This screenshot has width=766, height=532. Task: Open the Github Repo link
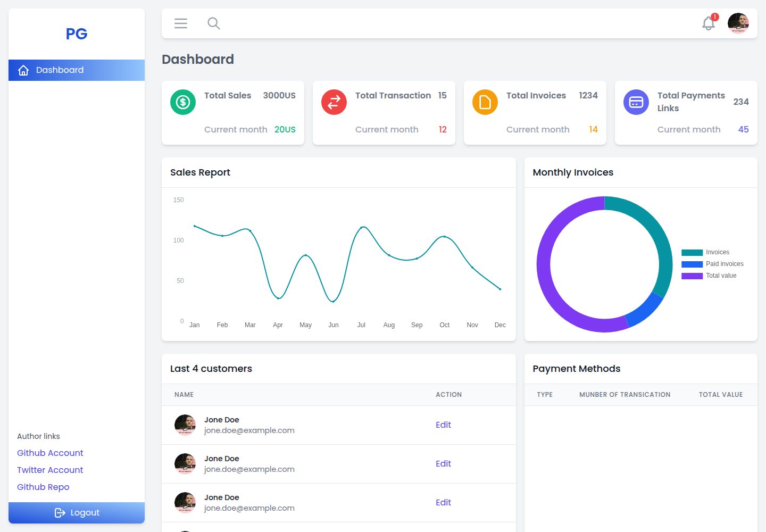point(43,487)
